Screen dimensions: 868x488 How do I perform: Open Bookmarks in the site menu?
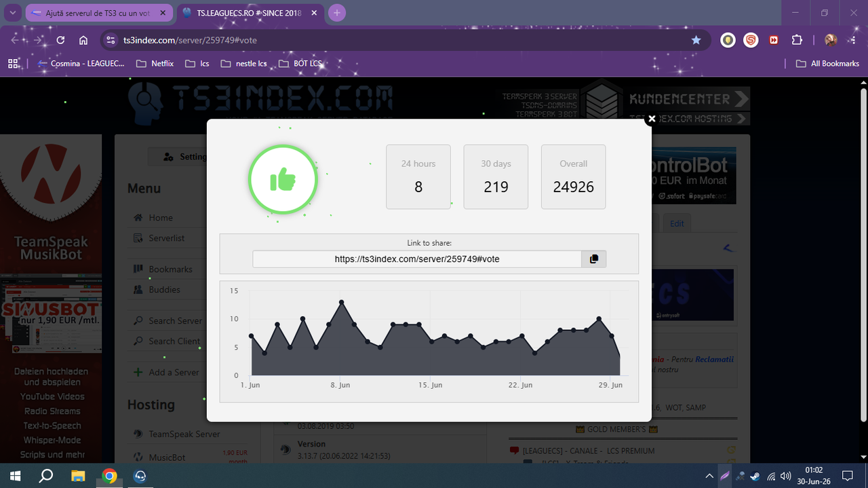pos(170,269)
